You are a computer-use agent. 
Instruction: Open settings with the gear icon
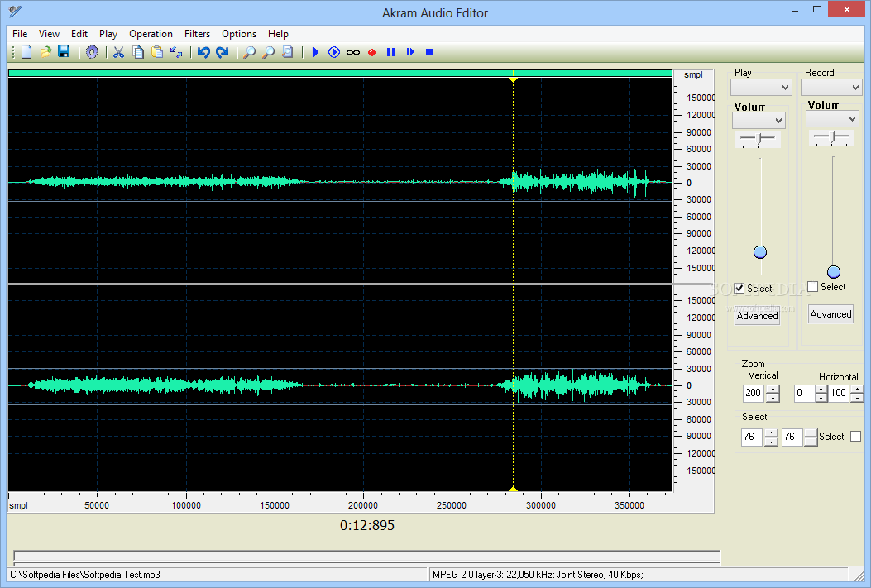tap(92, 52)
